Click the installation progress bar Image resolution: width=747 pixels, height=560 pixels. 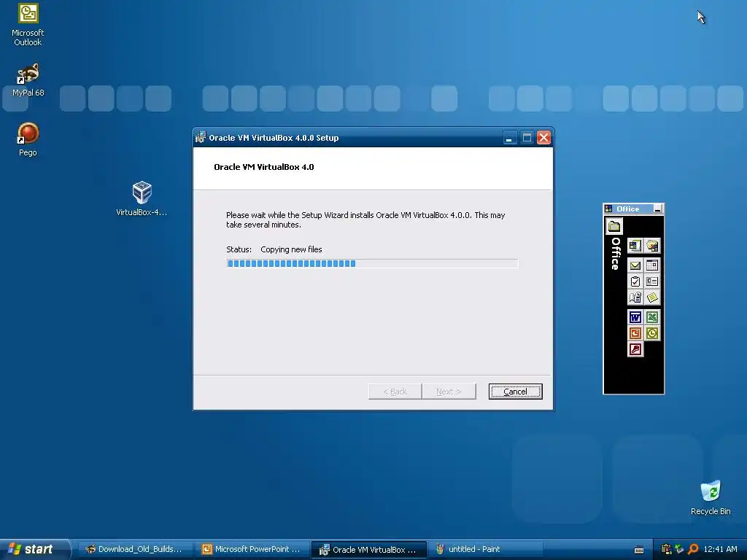click(x=372, y=263)
